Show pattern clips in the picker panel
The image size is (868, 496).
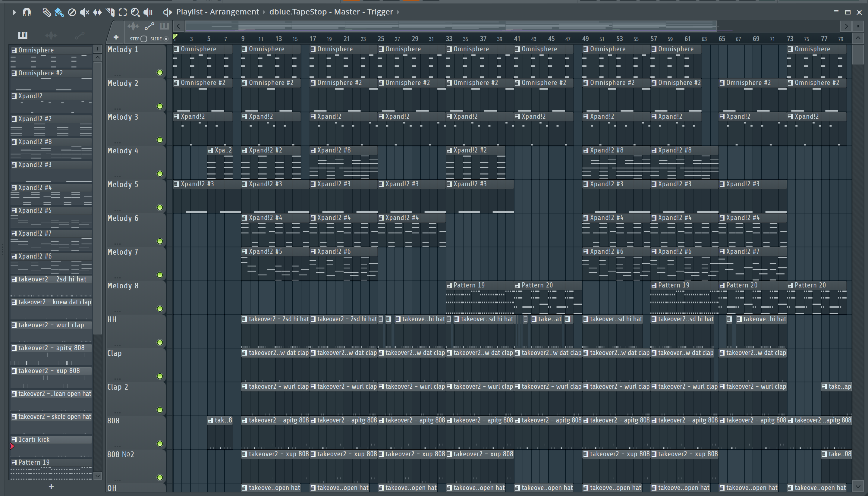click(23, 35)
